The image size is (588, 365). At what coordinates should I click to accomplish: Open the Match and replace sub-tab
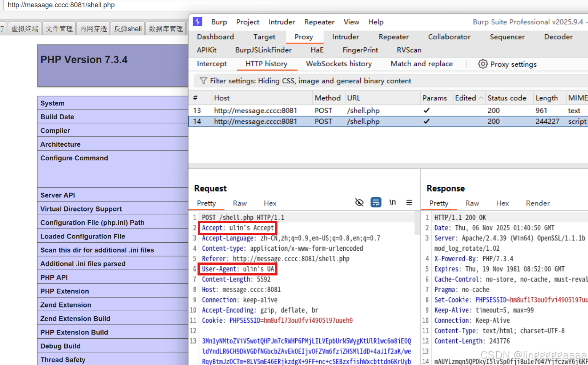pos(421,64)
